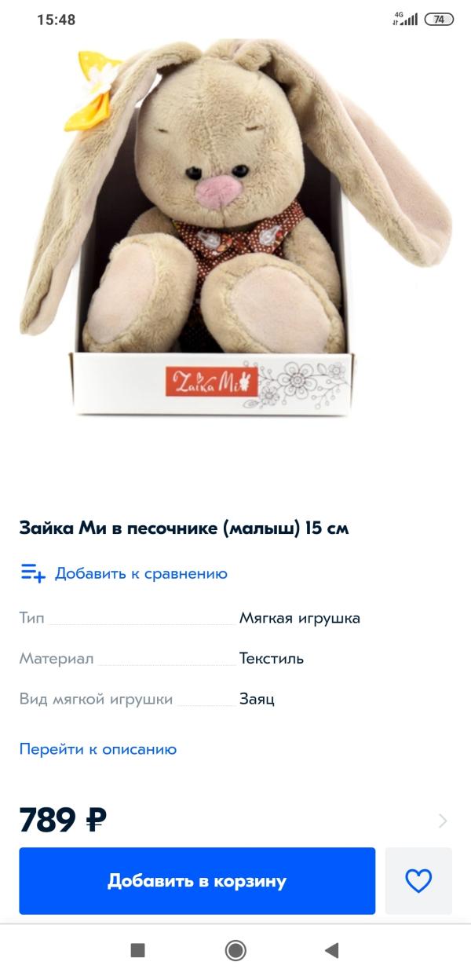The width and height of the screenshot is (471, 980).
Task: Select the Мягкая игрушка type value
Action: 300,618
